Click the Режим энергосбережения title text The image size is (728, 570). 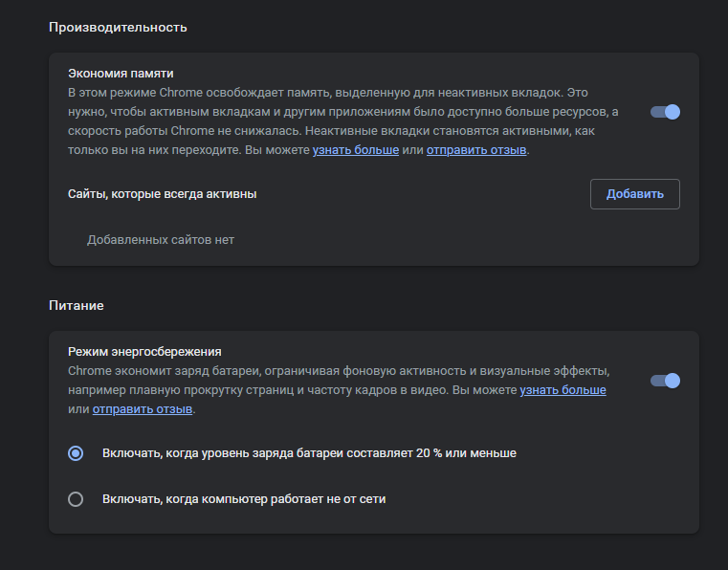144,351
